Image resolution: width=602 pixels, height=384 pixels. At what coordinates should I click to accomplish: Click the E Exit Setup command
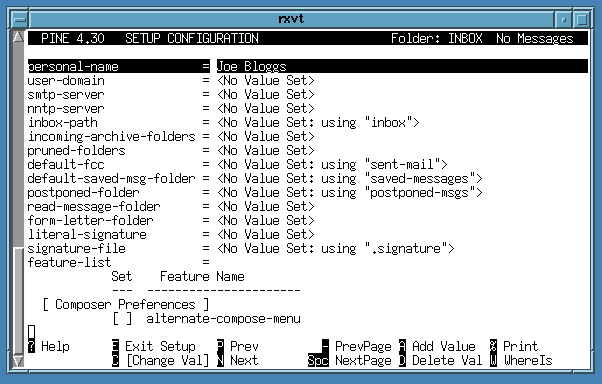(x=154, y=347)
